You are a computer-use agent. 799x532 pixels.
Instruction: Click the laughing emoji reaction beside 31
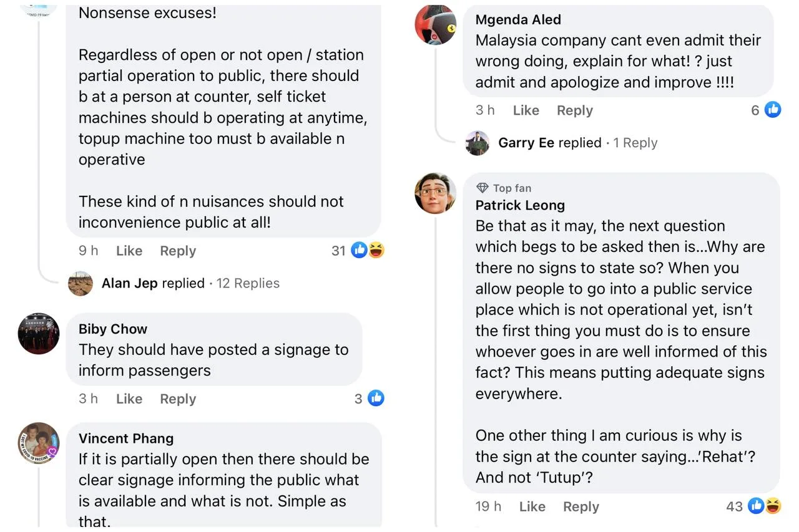(376, 250)
